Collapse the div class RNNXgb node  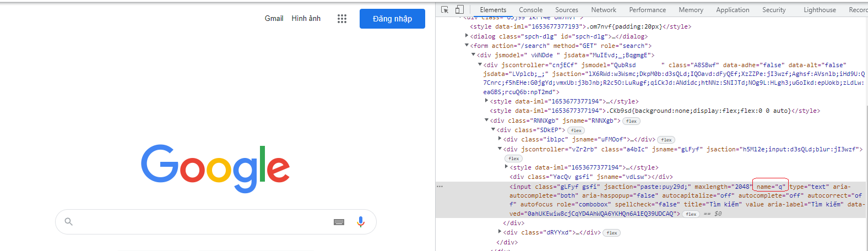pos(486,120)
